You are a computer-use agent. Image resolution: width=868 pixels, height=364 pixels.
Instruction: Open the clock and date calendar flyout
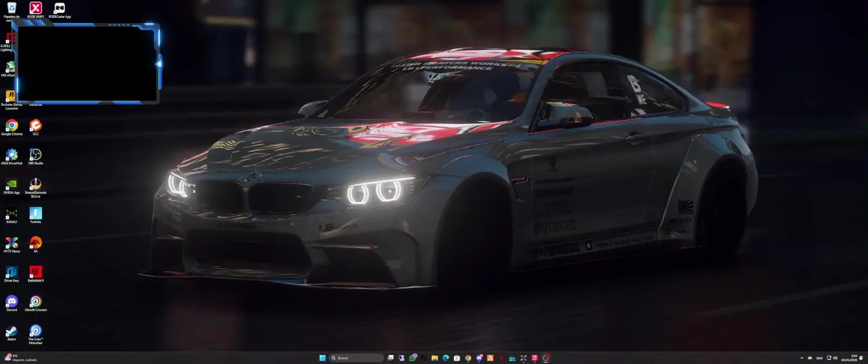coord(849,358)
